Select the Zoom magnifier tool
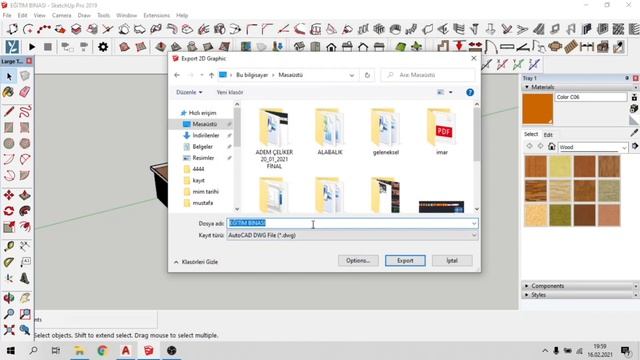 pyautogui.click(x=9, y=313)
